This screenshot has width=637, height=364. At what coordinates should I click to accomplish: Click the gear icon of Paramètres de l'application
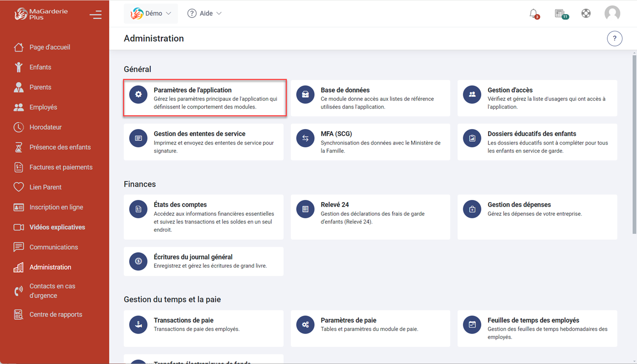138,94
